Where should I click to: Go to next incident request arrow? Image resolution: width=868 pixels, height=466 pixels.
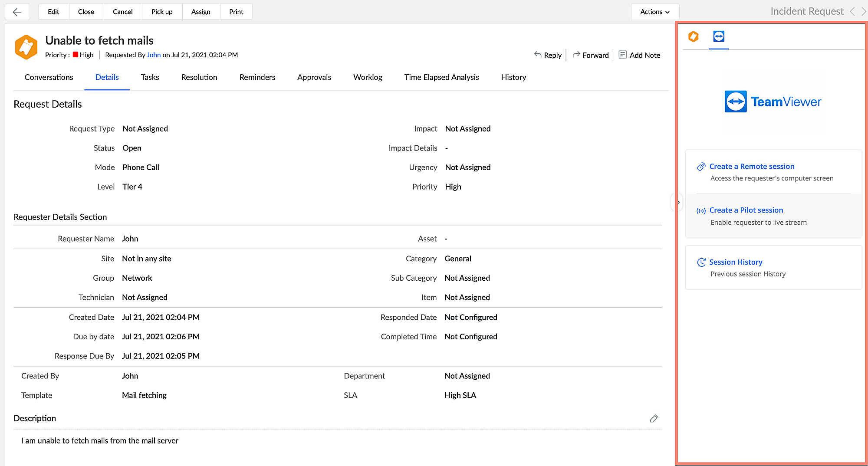(x=864, y=12)
